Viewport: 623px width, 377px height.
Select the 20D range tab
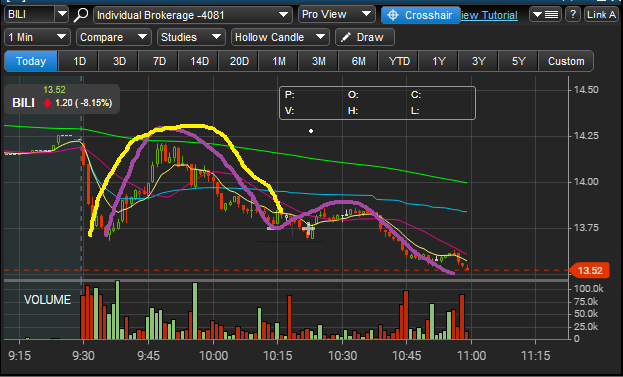point(239,61)
